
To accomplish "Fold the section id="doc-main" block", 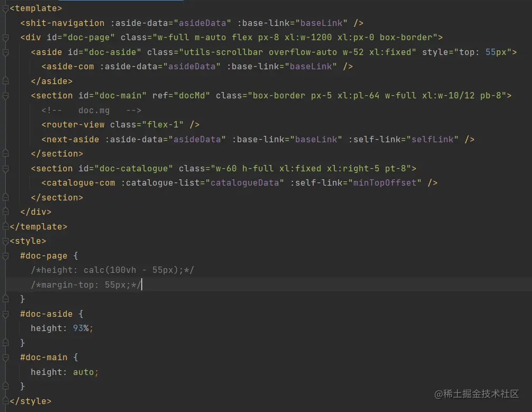I will [5, 96].
